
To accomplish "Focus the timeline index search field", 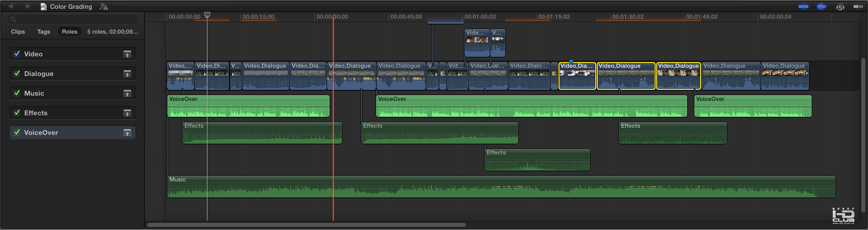I will point(72,20).
